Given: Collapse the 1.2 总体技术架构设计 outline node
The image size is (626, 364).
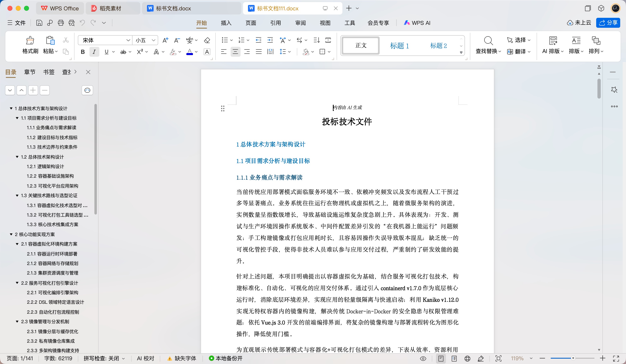Looking at the screenshot, I should click(17, 157).
